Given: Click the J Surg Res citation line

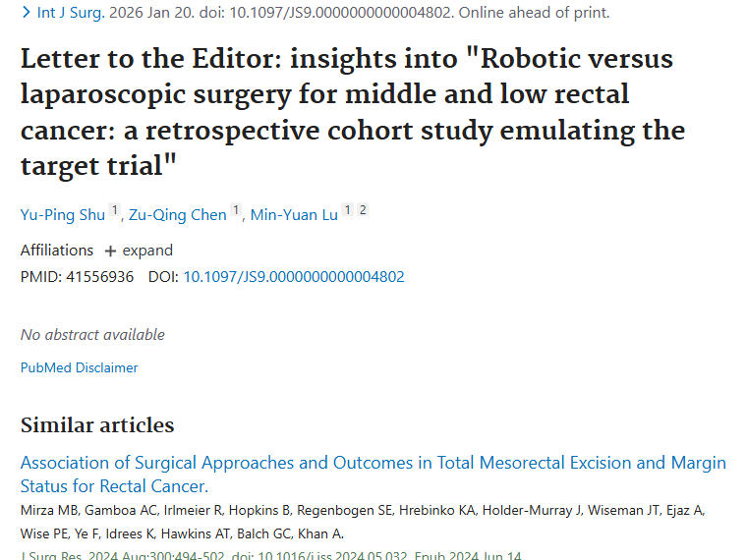Looking at the screenshot, I should click(270, 556).
